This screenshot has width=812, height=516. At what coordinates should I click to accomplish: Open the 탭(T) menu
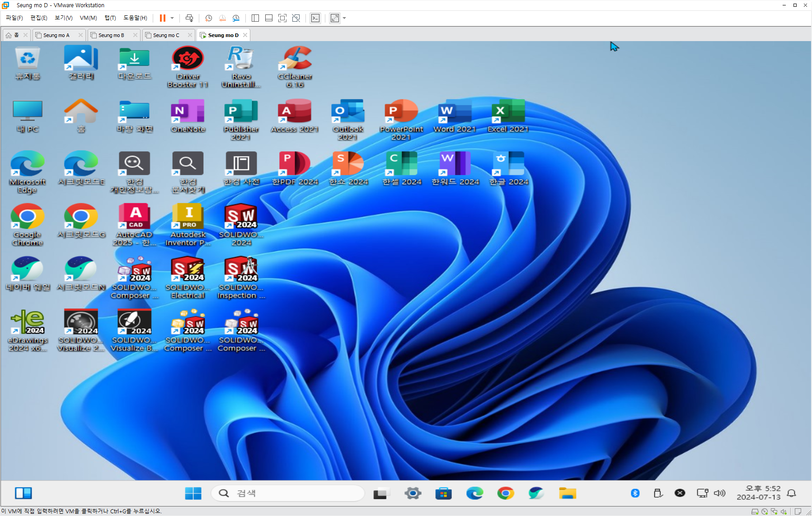110,18
